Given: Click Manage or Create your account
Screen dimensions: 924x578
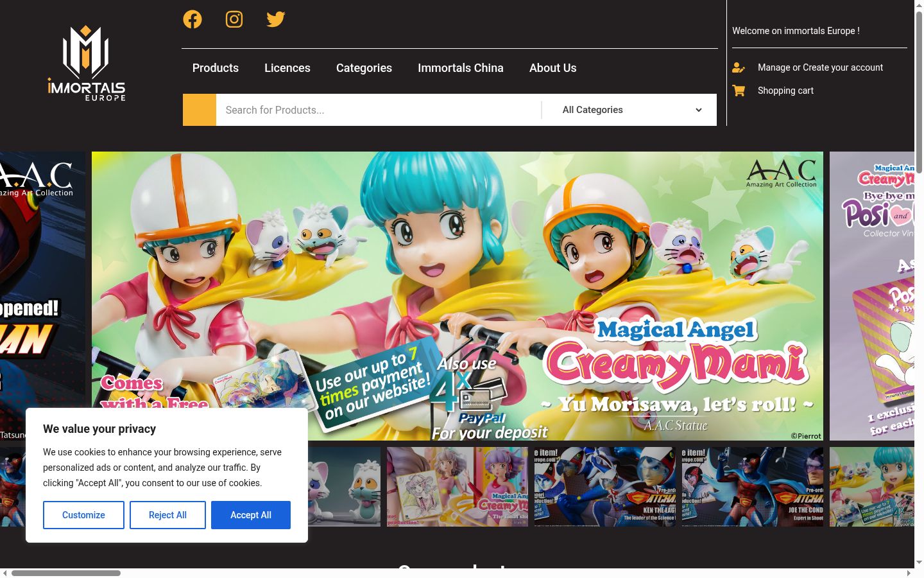Looking at the screenshot, I should 820,67.
